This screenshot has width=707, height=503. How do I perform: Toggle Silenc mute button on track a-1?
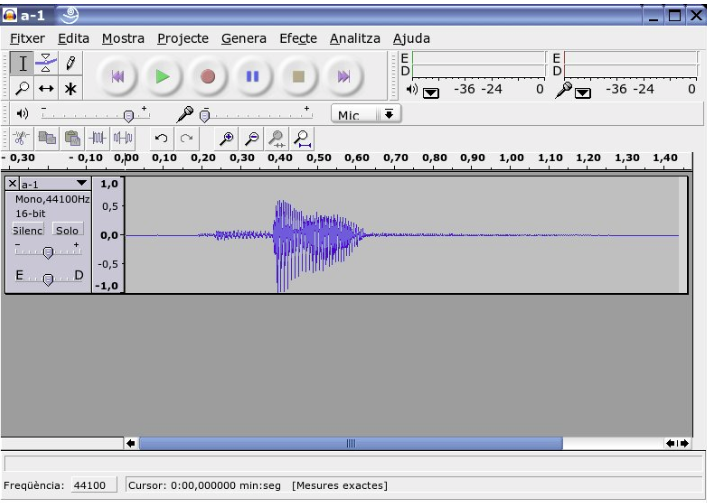coord(28,230)
